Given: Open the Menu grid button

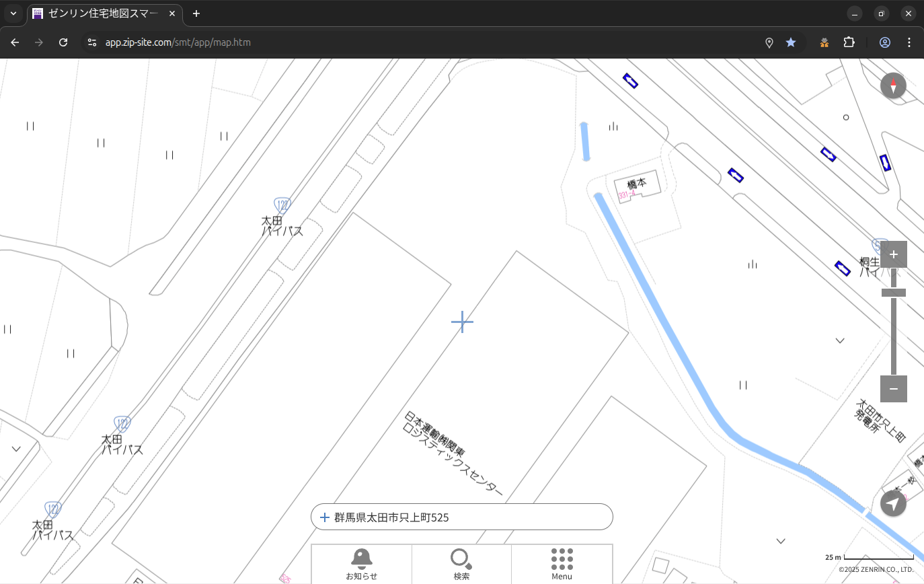Looking at the screenshot, I should [562, 563].
